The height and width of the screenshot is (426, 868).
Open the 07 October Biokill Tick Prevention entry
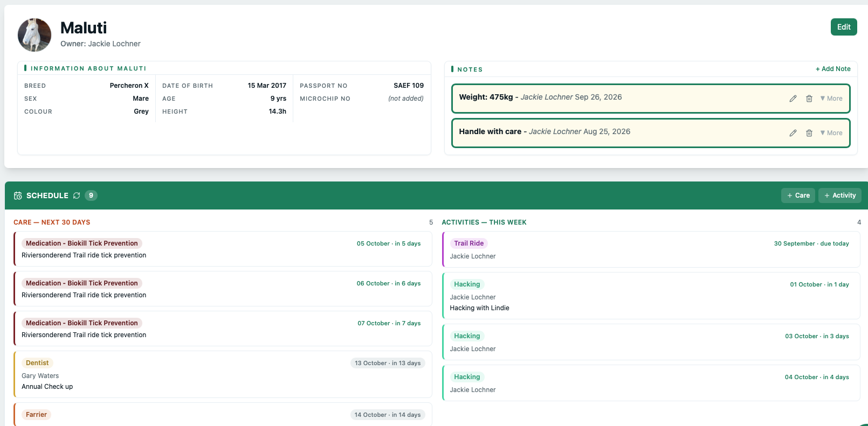click(x=223, y=329)
